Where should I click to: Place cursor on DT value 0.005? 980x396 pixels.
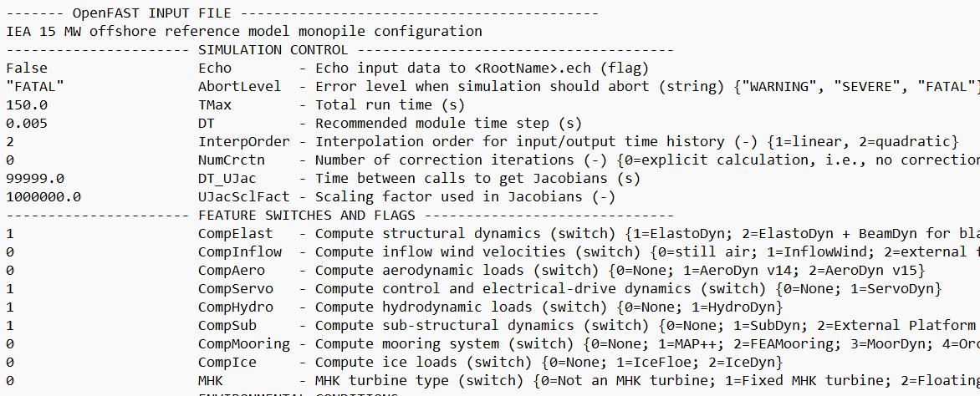point(27,123)
